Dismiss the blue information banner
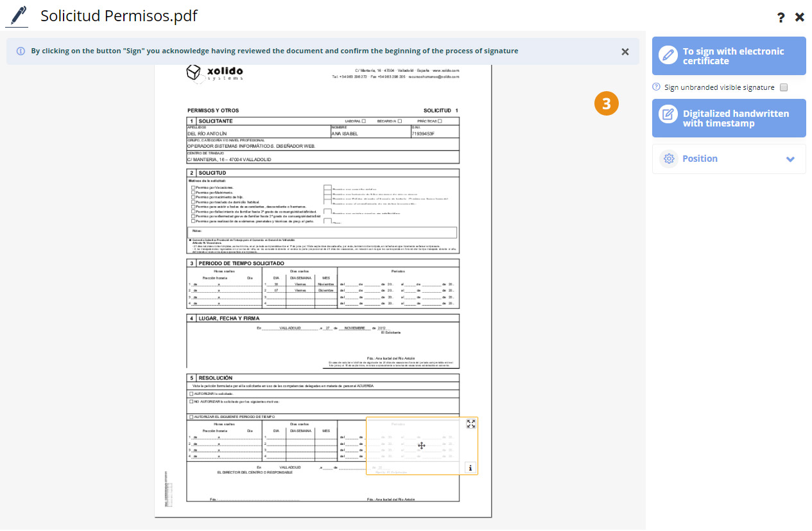The height and width of the screenshot is (531, 812). point(625,52)
